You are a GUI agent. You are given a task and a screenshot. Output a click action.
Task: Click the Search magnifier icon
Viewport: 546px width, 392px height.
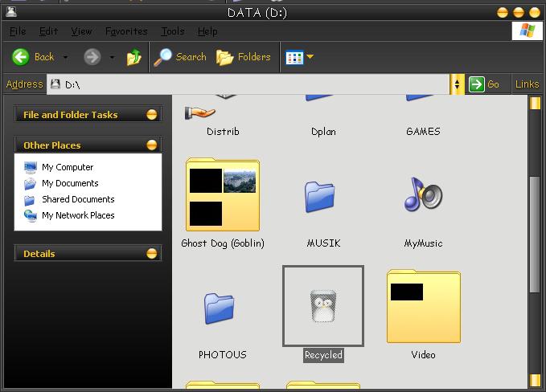[x=162, y=57]
